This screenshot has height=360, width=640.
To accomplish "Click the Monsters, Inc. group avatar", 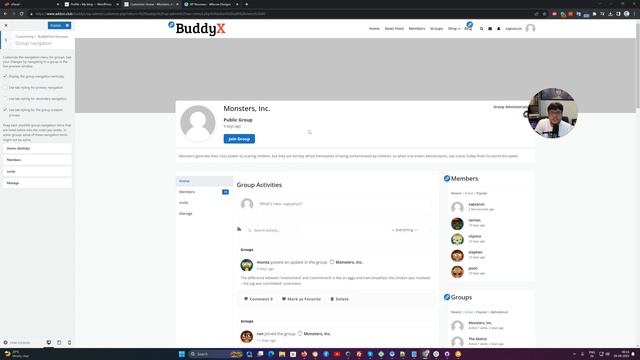I will [x=198, y=123].
